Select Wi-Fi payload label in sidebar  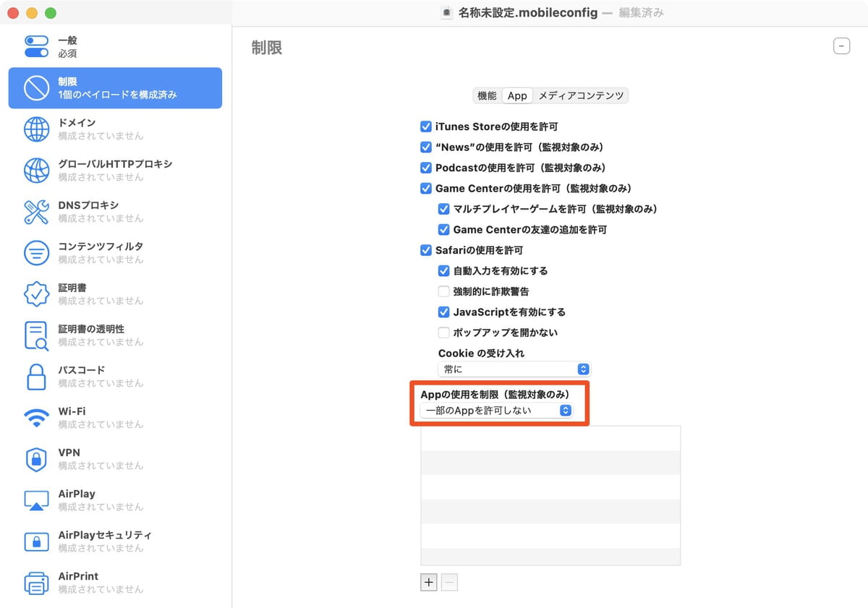point(72,411)
